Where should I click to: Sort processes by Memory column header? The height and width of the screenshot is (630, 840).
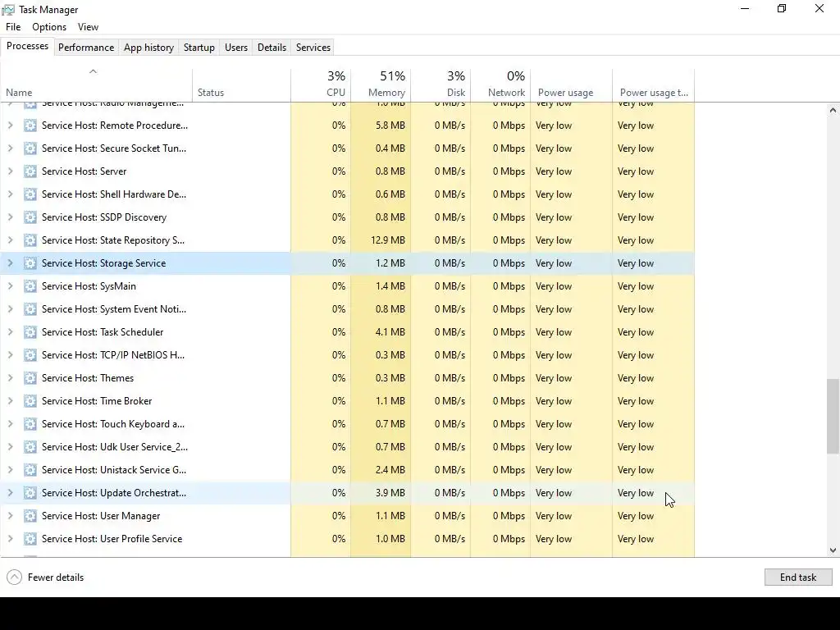click(381, 84)
